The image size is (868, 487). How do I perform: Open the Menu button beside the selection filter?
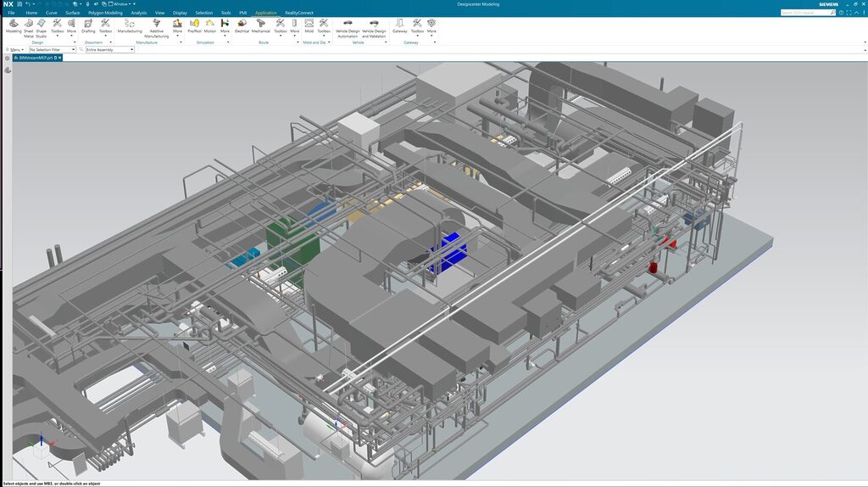coord(16,50)
